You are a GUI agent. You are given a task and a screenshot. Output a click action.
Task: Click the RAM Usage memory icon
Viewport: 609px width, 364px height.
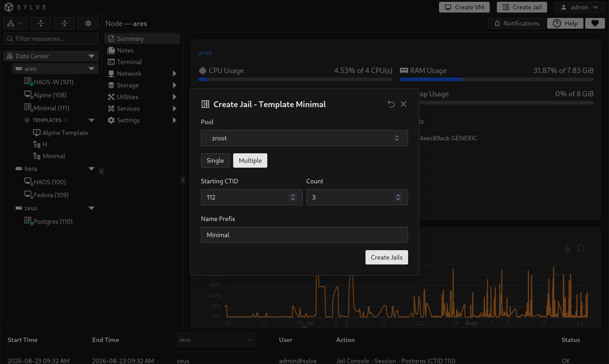[404, 70]
